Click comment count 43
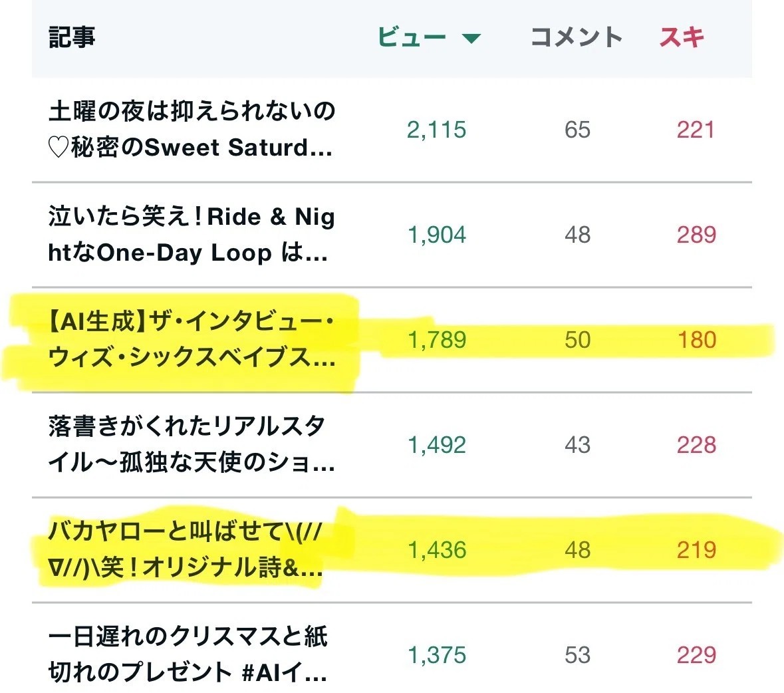 point(577,445)
